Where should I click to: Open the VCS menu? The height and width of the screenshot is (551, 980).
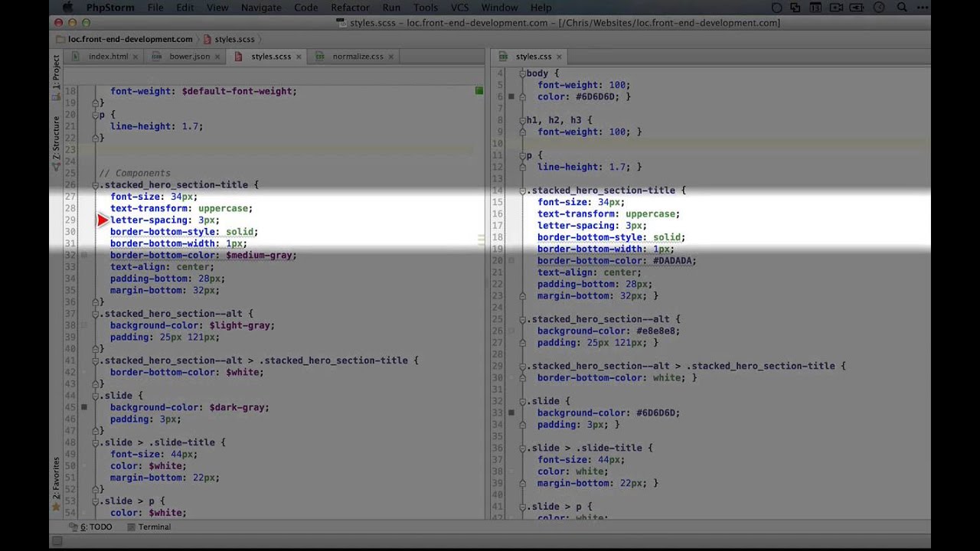[459, 8]
